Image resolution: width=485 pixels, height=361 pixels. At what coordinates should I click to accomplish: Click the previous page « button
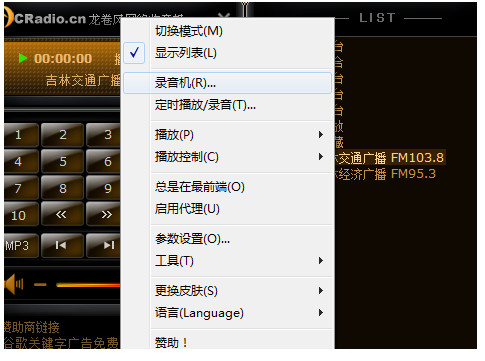coord(62,215)
